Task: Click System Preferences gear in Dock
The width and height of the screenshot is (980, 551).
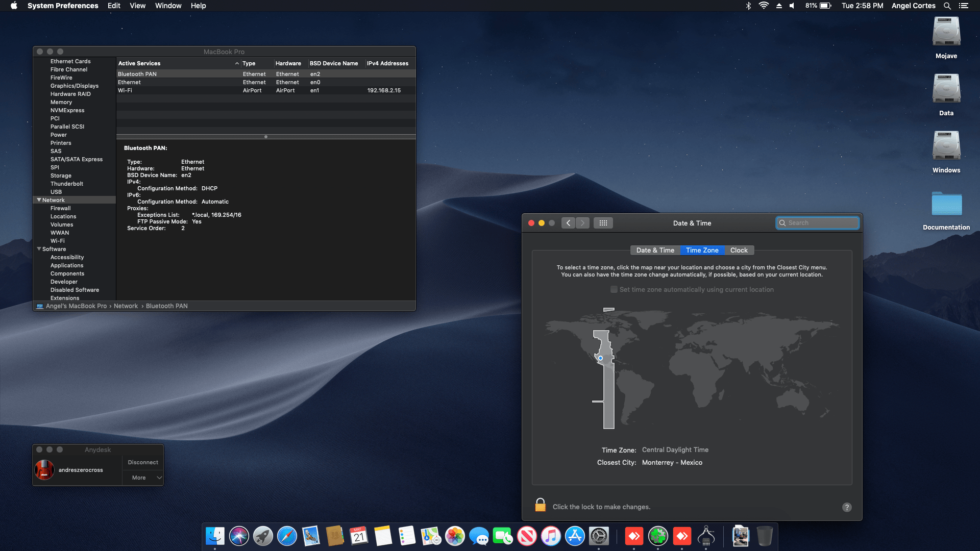Action: (x=599, y=536)
